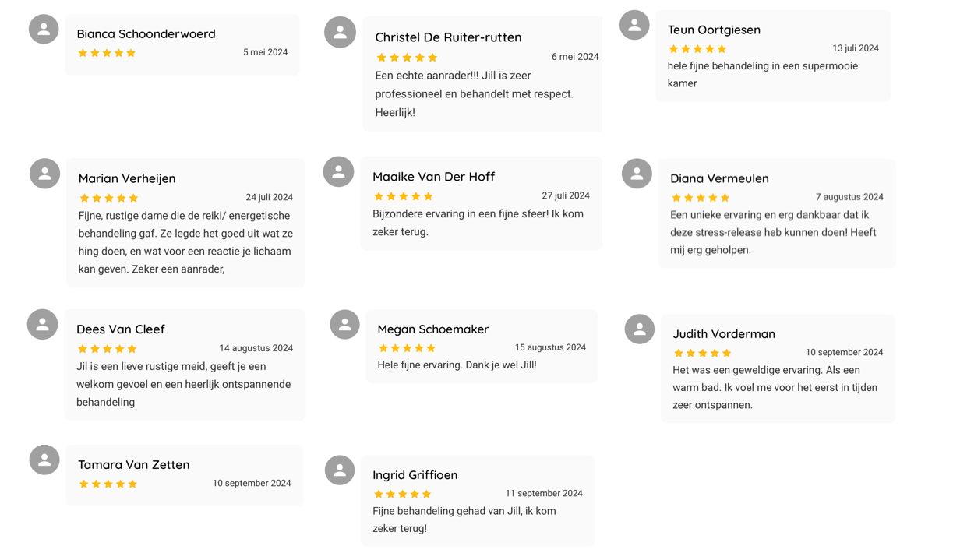Image resolution: width=953 pixels, height=560 pixels.
Task: Click the star rating on Tamara Van Zetten's review
Action: pyautogui.click(x=108, y=484)
